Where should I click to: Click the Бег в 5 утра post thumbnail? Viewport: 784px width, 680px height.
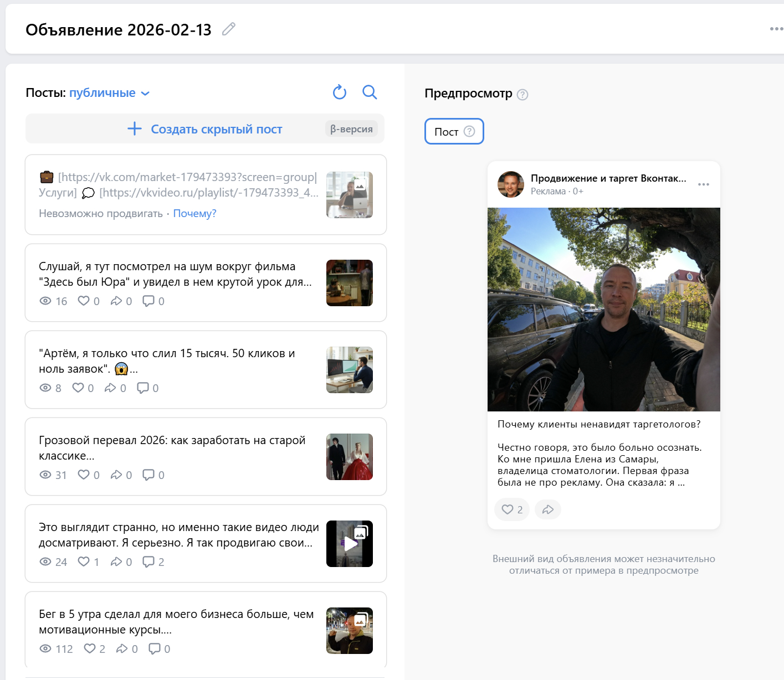350,631
